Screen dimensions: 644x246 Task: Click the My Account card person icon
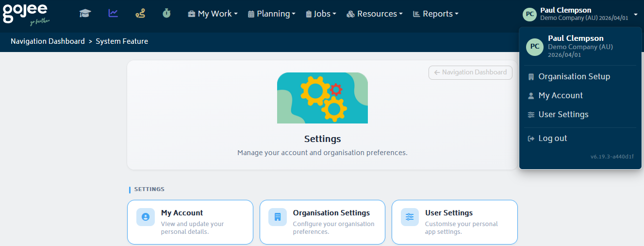(x=145, y=217)
